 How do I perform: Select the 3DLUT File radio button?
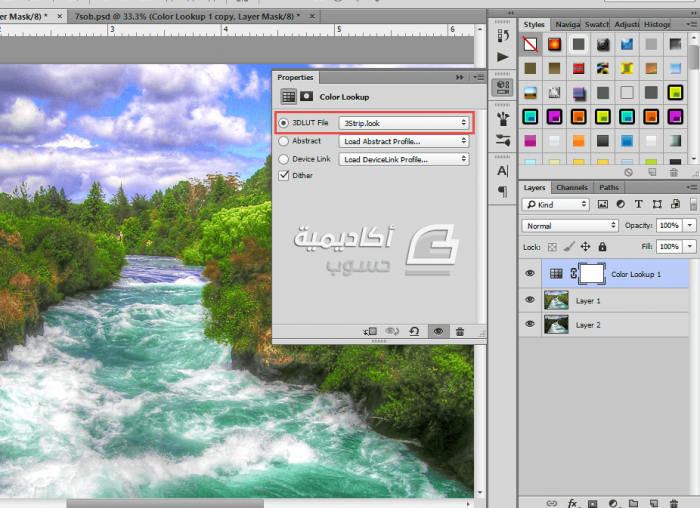[x=283, y=123]
